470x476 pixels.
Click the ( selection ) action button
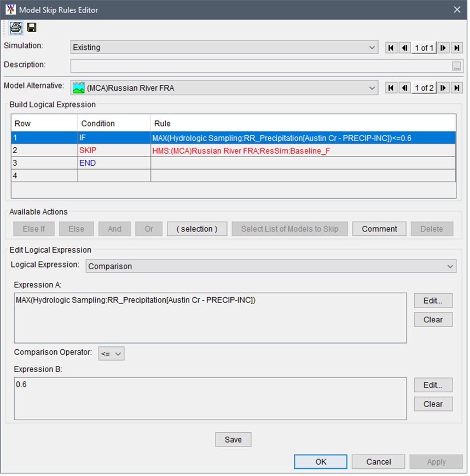(x=197, y=229)
